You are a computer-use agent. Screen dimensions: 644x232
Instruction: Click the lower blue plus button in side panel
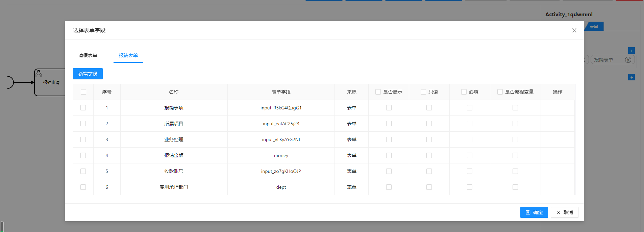click(x=631, y=77)
